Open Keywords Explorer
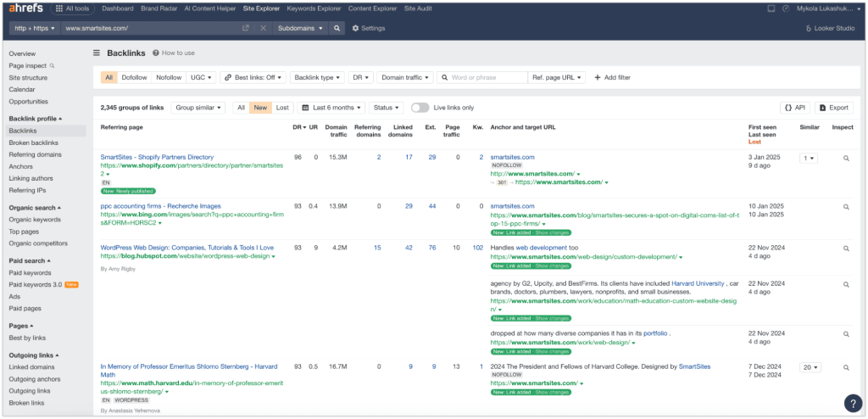The image size is (868, 419). pyautogui.click(x=314, y=8)
